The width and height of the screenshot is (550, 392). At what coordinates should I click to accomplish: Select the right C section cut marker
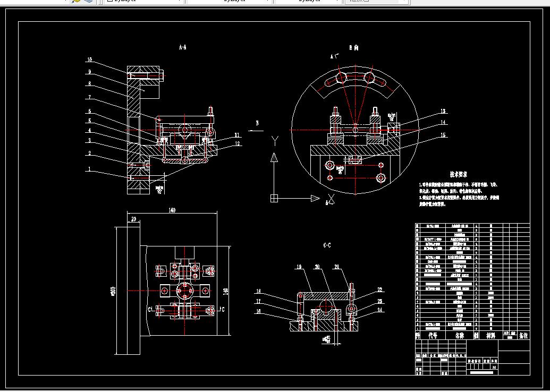point(222,309)
